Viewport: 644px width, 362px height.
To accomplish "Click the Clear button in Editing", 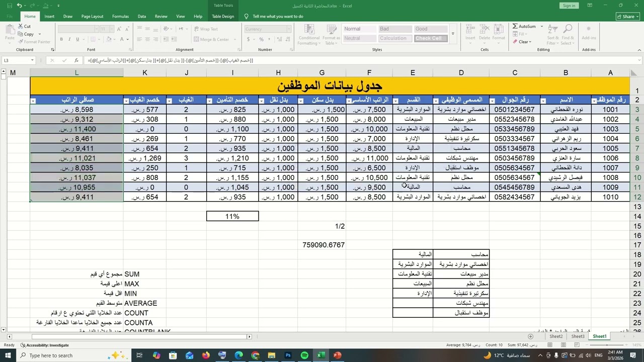I will click(x=522, y=42).
